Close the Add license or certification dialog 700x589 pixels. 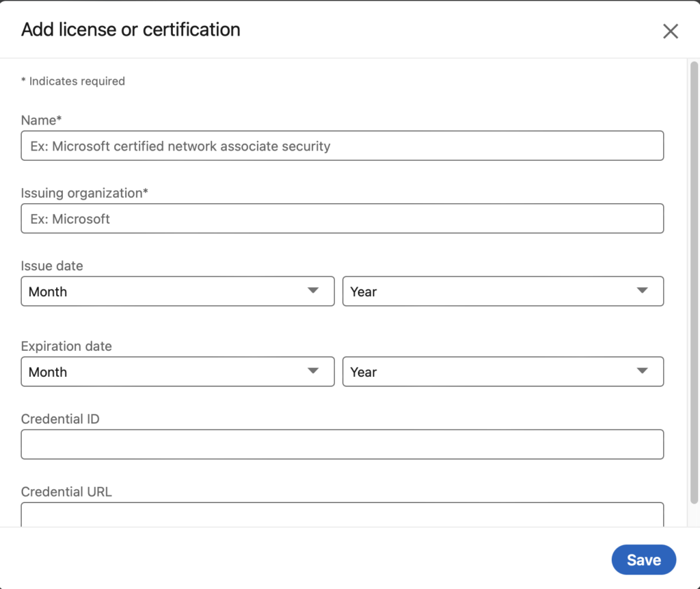pyautogui.click(x=671, y=31)
